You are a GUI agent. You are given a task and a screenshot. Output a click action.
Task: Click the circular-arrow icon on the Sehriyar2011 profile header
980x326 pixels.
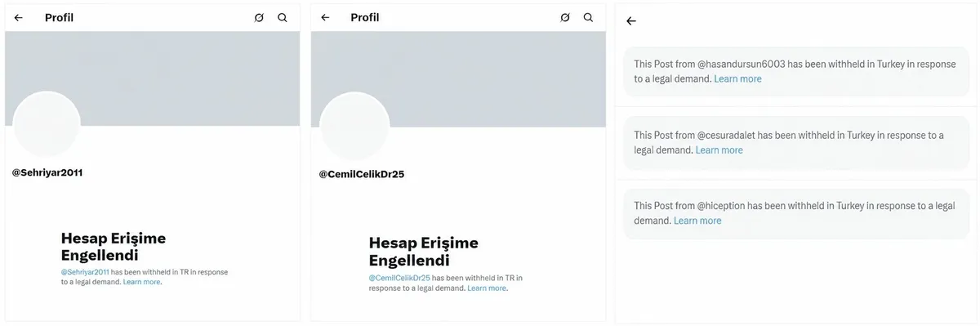(259, 17)
